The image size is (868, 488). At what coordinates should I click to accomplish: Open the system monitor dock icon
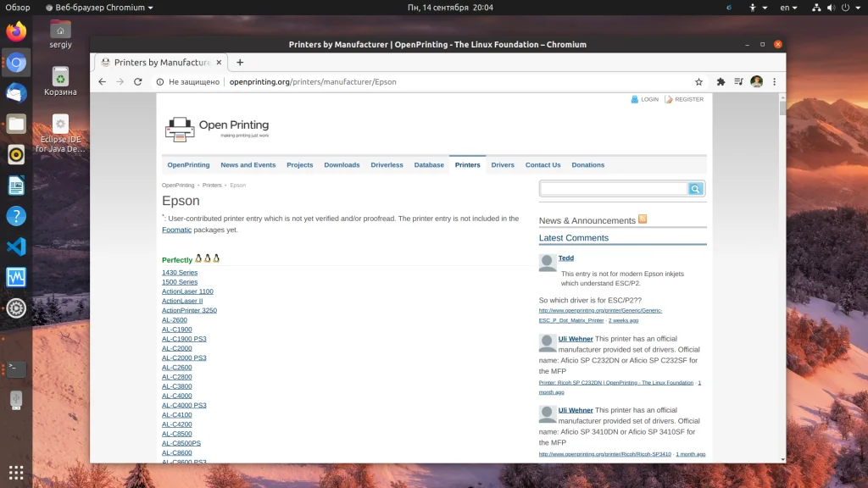tap(16, 277)
